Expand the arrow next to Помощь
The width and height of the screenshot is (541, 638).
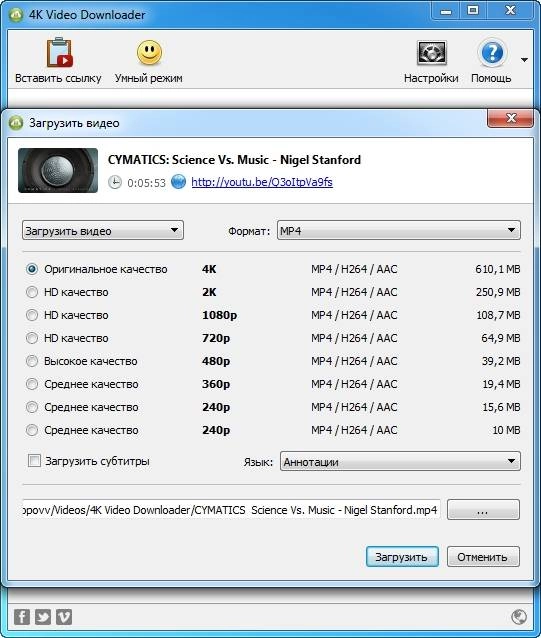(524, 60)
